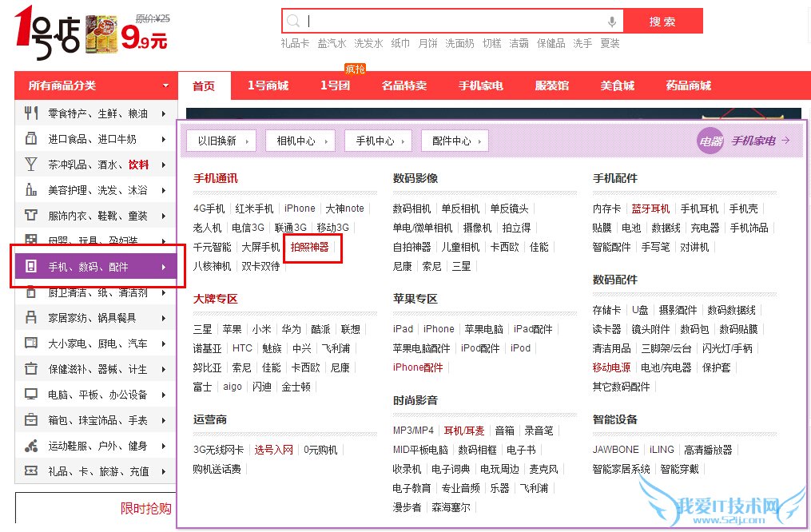Expand the 电脑、平板、办公设备 category arrow

(164, 395)
